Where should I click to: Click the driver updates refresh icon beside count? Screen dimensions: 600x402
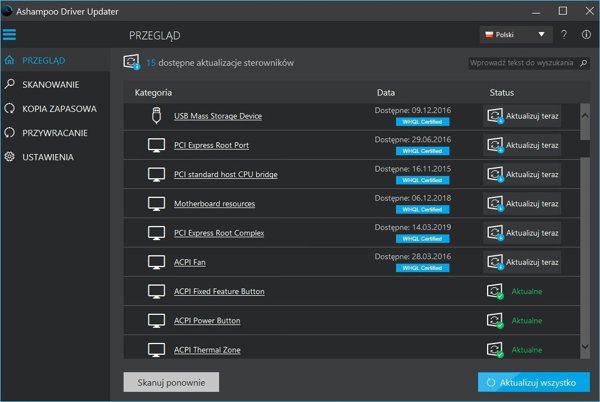coord(132,62)
